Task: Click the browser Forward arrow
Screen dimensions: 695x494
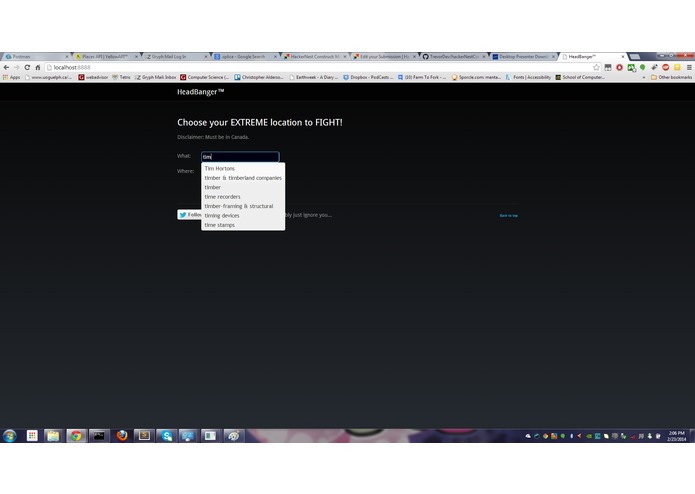Action: (x=16, y=67)
